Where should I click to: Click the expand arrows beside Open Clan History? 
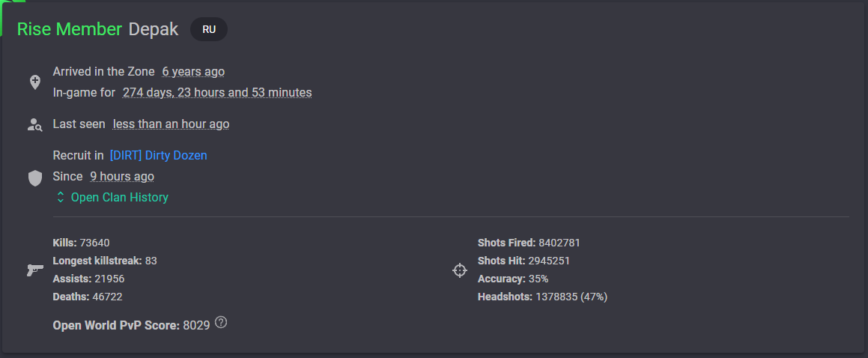pos(61,197)
